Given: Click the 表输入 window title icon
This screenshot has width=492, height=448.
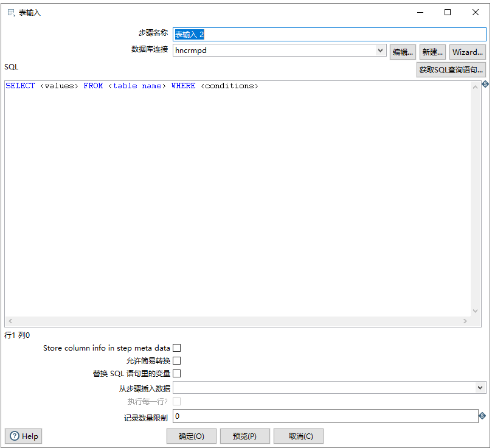Looking at the screenshot, I should pyautogui.click(x=12, y=13).
